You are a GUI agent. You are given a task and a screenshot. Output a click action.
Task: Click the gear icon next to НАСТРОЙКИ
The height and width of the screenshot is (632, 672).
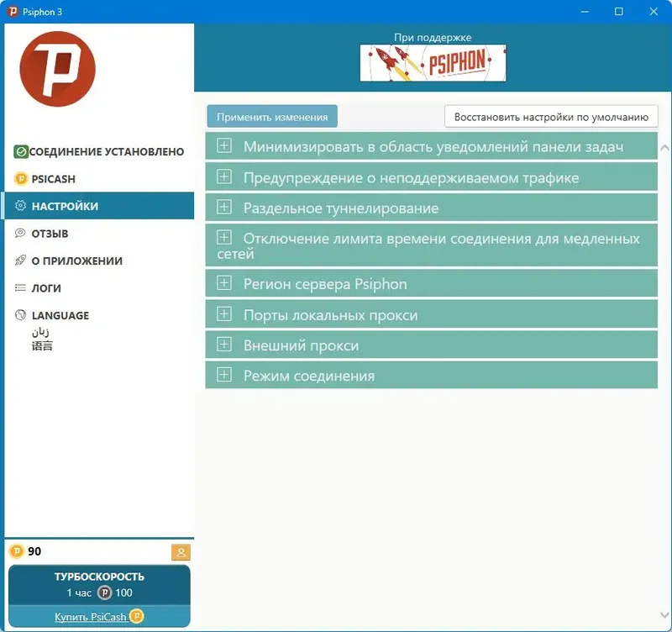[20, 206]
